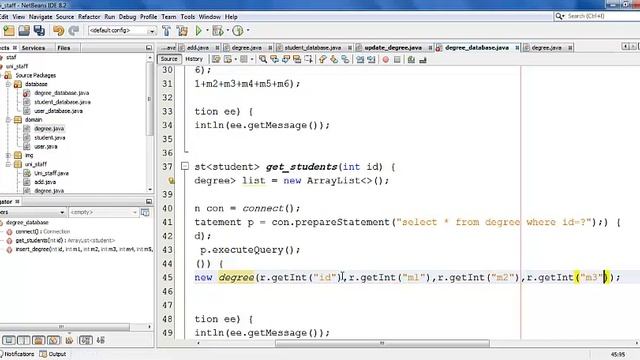
Task: Collapse the uni_staff package node
Action: pos(8,164)
